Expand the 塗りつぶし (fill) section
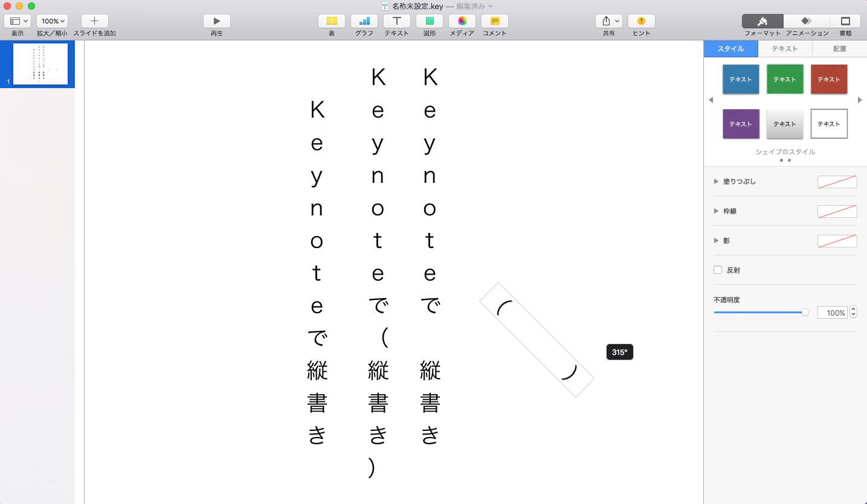The height and width of the screenshot is (504, 867). 717,181
